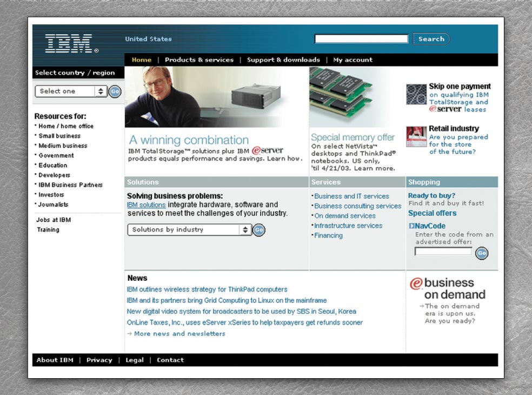Open Developers resources link
Image resolution: width=532 pixels, height=395 pixels.
(54, 175)
